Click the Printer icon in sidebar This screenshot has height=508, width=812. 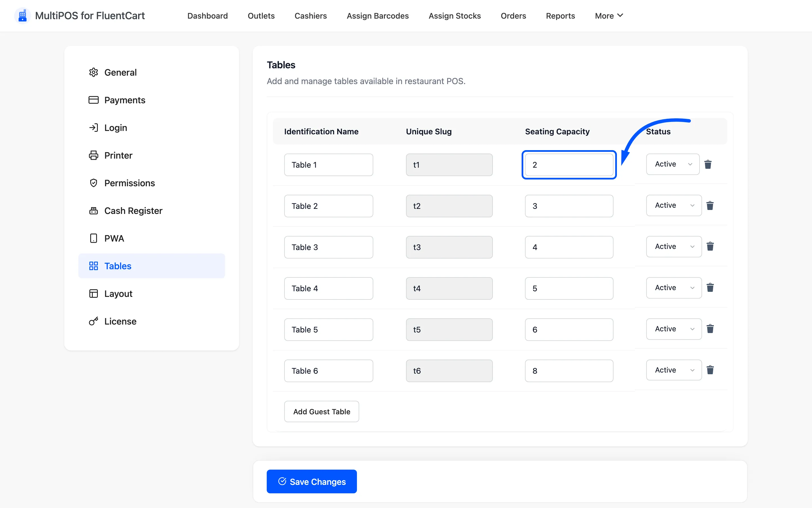(94, 155)
